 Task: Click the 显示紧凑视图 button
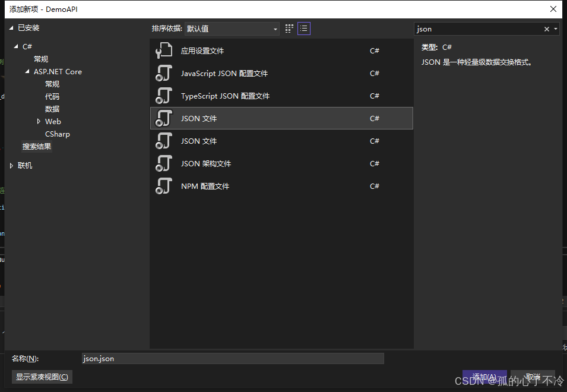coord(42,377)
